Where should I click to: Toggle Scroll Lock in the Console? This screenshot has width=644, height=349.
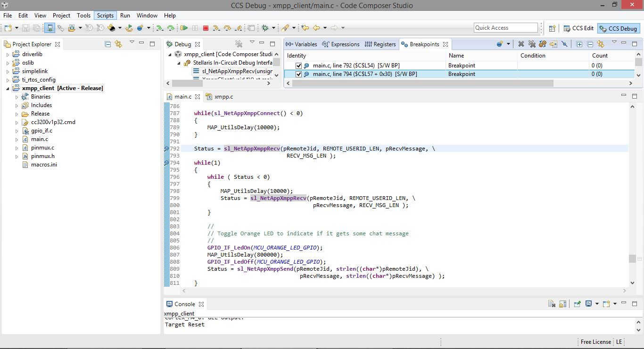(562, 304)
